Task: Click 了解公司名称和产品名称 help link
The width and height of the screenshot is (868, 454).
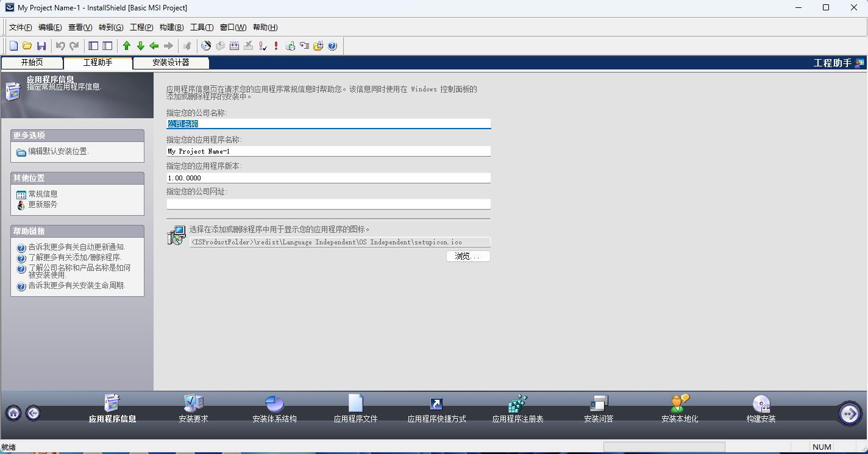Action: (x=79, y=271)
